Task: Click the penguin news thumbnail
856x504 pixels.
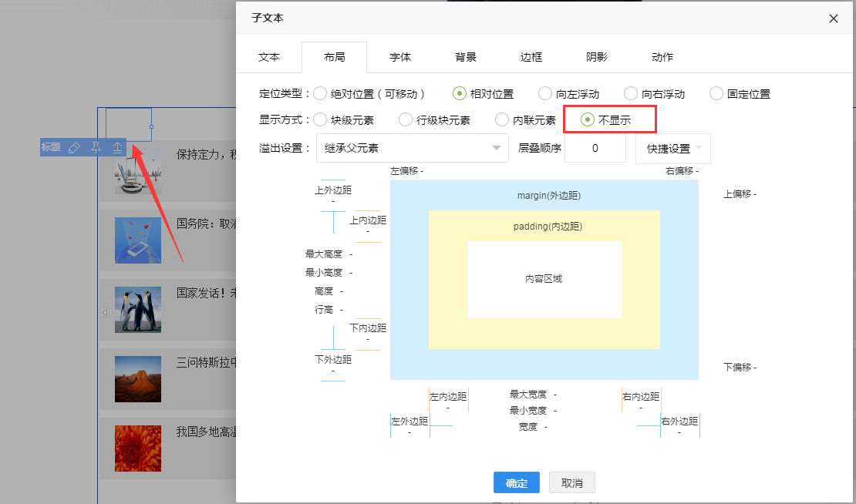Action: click(x=138, y=309)
